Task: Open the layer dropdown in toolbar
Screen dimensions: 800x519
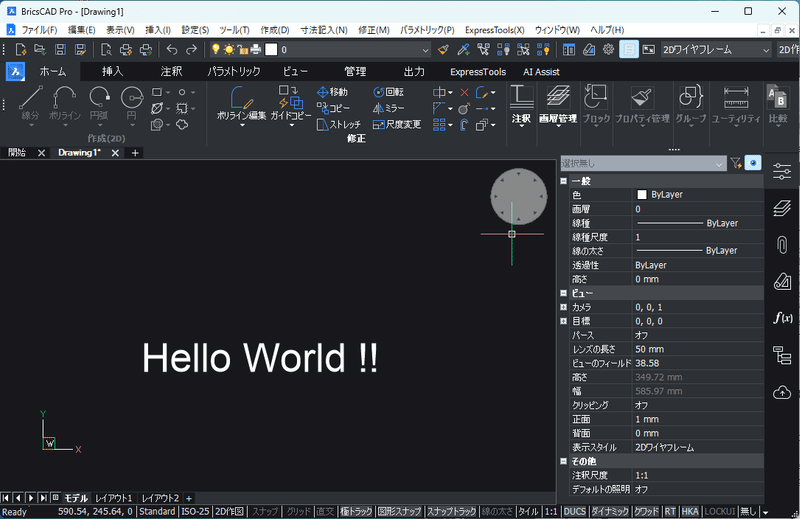Action: tap(425, 50)
